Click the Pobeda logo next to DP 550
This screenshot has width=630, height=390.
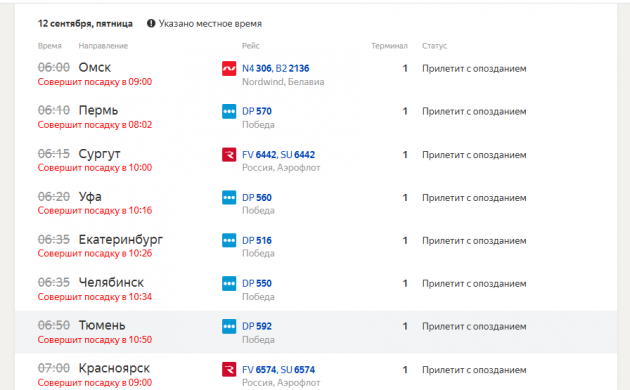click(x=229, y=284)
